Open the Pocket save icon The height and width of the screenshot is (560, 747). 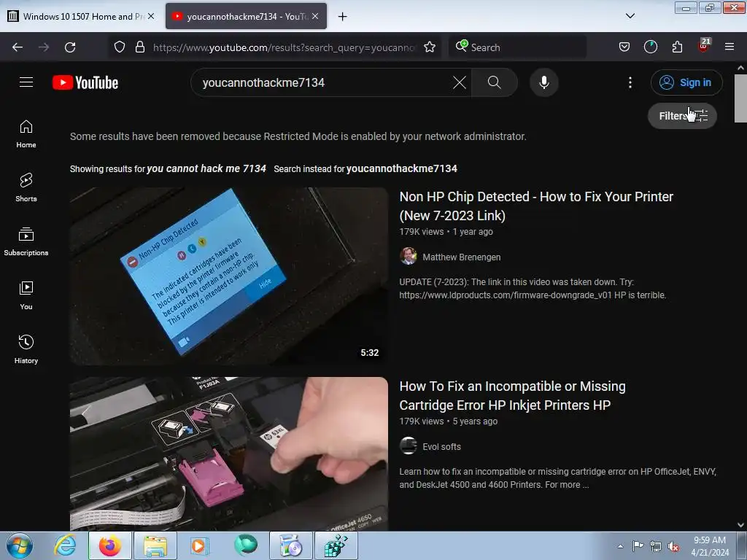pyautogui.click(x=624, y=47)
